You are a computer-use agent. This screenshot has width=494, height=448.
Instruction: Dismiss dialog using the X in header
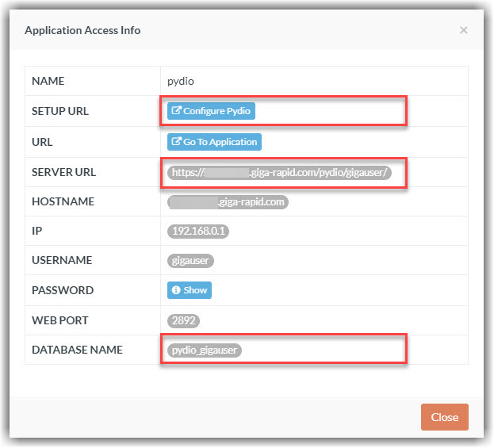pyautogui.click(x=463, y=30)
